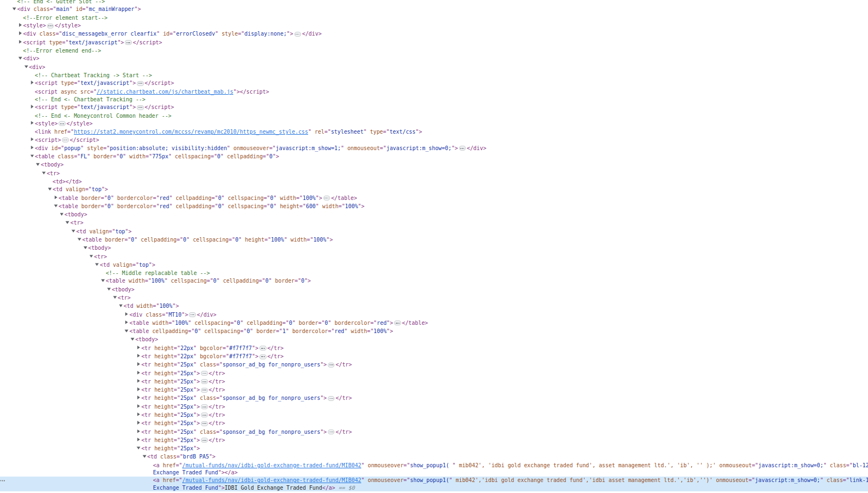Open https_newmc_style.css stylesheet link
Screen dimensions: 868x493
(x=191, y=131)
